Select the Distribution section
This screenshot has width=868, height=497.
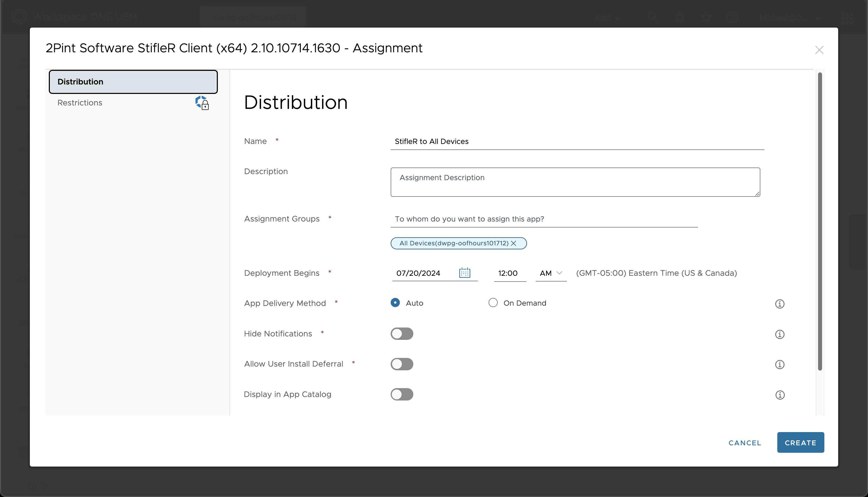click(80, 82)
